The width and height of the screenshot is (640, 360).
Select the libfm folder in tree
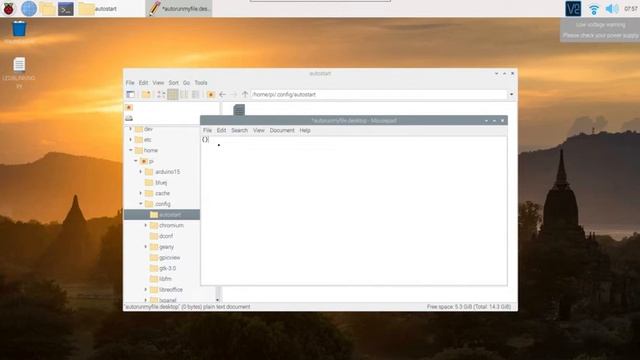[161, 279]
